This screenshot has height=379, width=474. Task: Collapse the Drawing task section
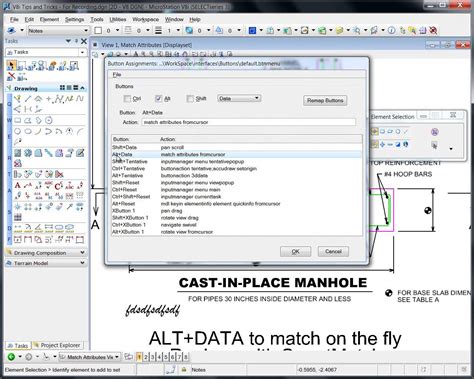[x=82, y=88]
